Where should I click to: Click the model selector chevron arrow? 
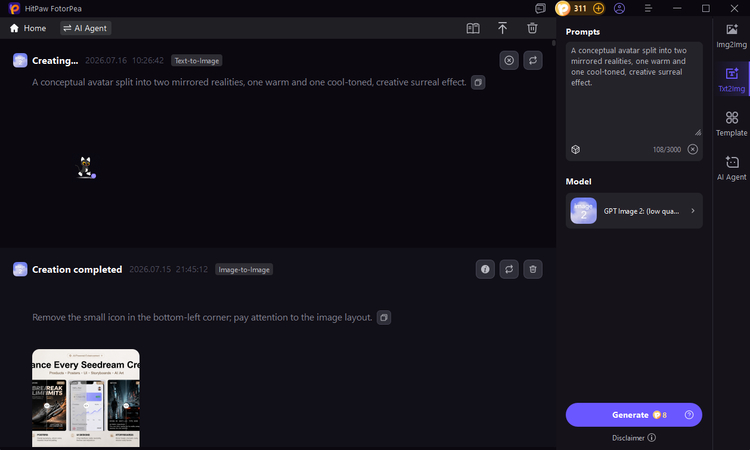coord(693,211)
